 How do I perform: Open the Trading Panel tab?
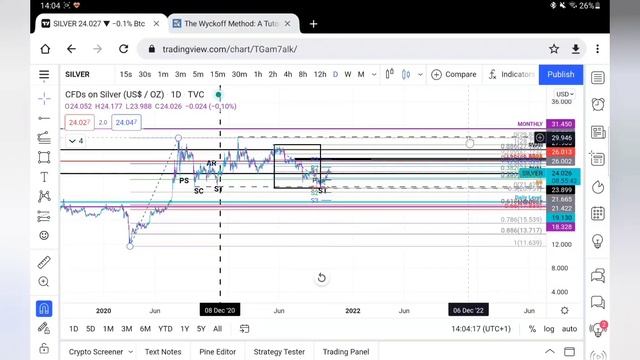tap(346, 352)
